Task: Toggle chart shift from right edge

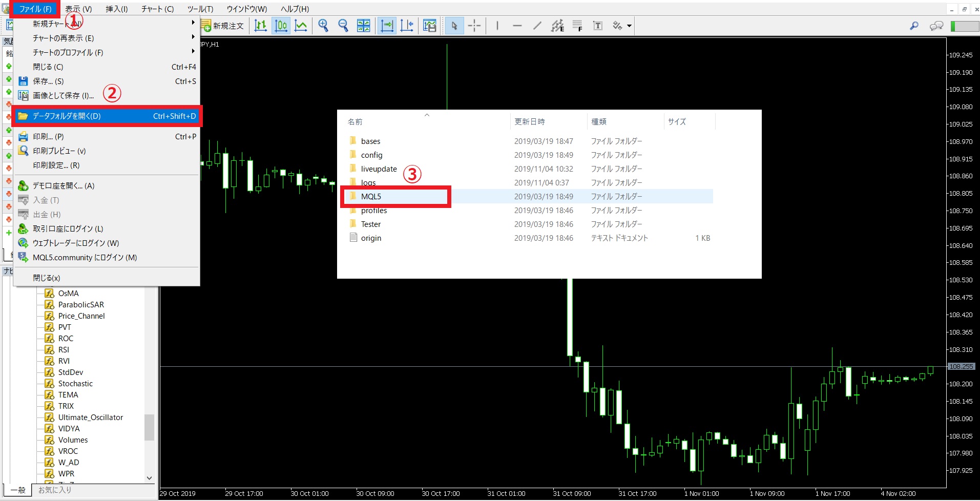Action: click(407, 26)
